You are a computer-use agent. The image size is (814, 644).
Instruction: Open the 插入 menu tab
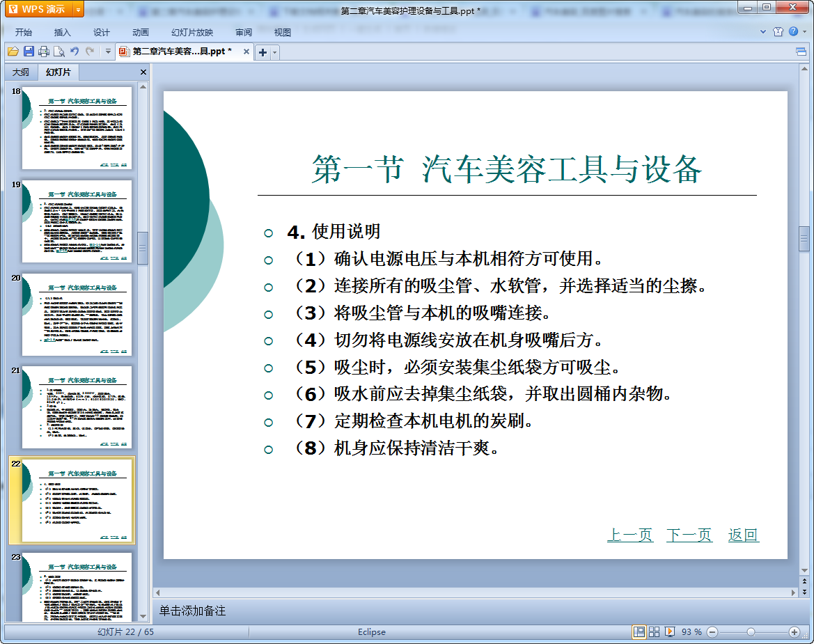click(x=63, y=32)
